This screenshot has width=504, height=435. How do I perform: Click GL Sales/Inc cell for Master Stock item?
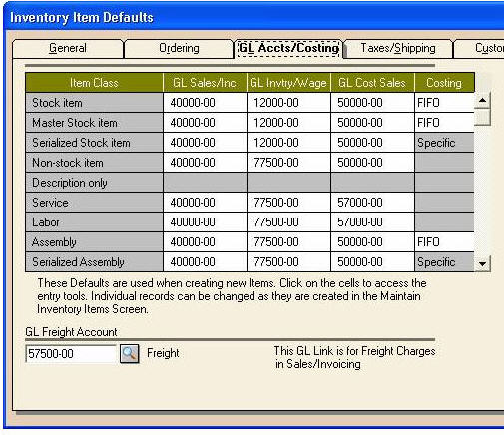(205, 123)
